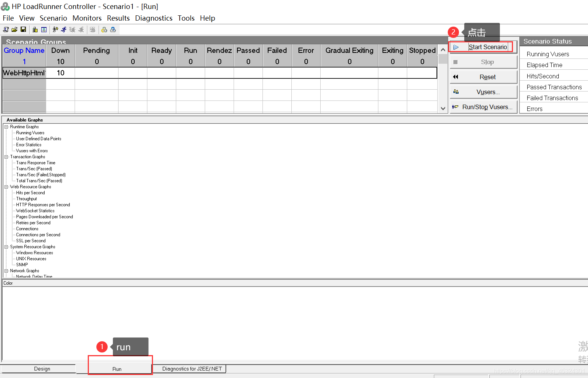Viewport: 588px width, 378px height.
Task: Open the Results menu
Action: (118, 18)
